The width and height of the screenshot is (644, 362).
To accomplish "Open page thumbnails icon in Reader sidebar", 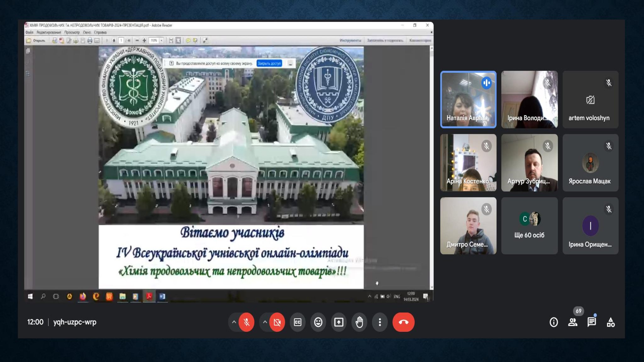I will (x=28, y=51).
